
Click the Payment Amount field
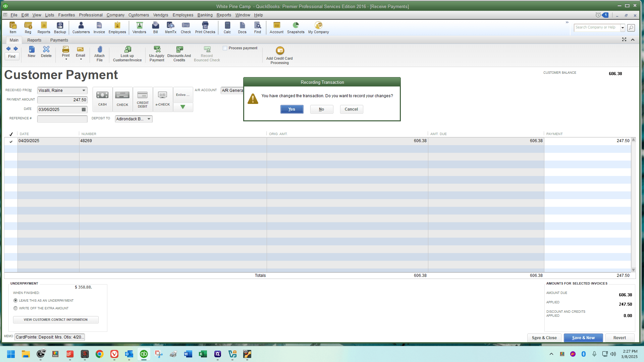[62, 100]
